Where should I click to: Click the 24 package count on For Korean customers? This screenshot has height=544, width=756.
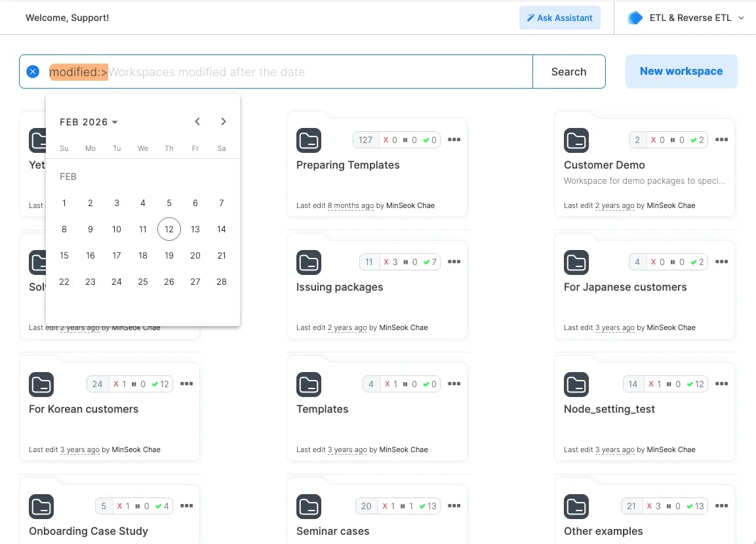pos(98,385)
